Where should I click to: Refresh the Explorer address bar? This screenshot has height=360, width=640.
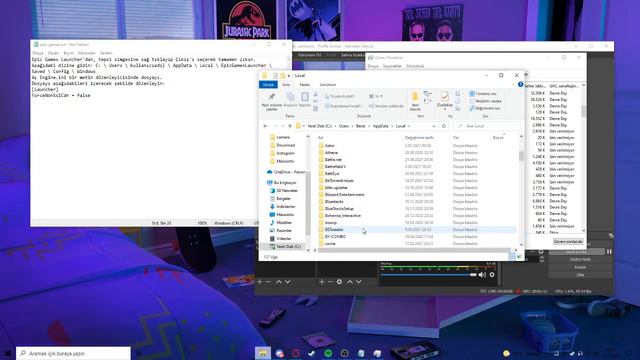coord(444,126)
